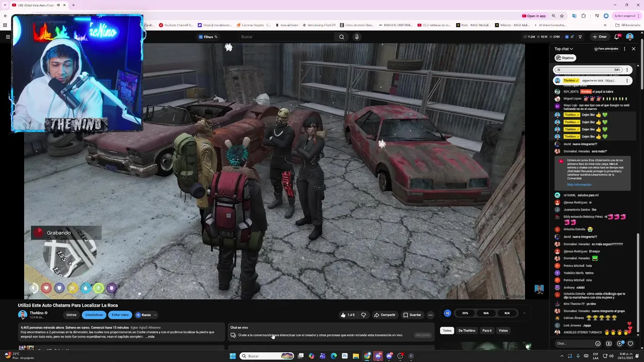The image size is (644, 362).
Task: Dislike the video with thumbs down
Action: 363,315
